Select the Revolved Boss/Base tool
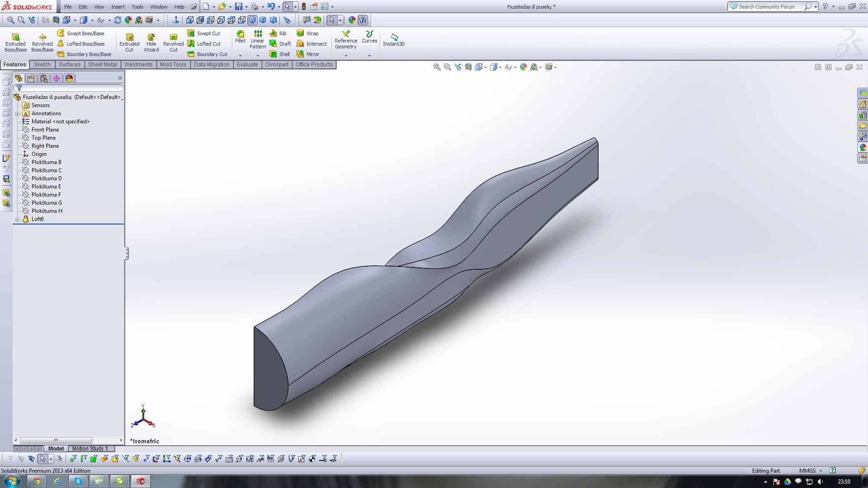This screenshot has height=488, width=868. click(42, 42)
